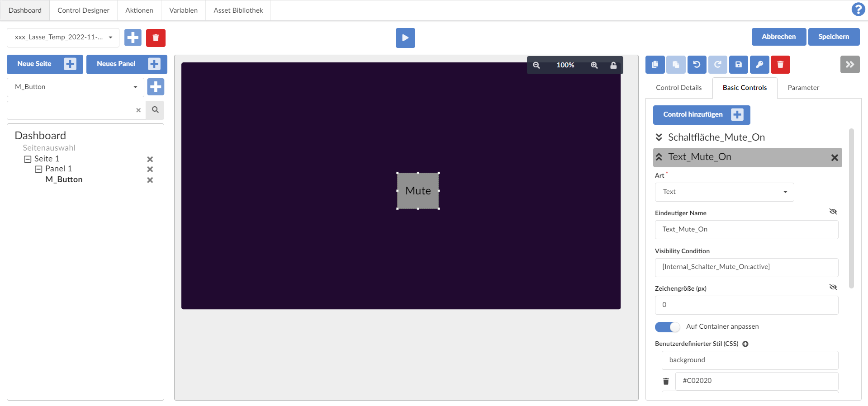Image resolution: width=868 pixels, height=406 pixels.
Task: Save control using the floppy disk icon
Action: click(x=739, y=65)
